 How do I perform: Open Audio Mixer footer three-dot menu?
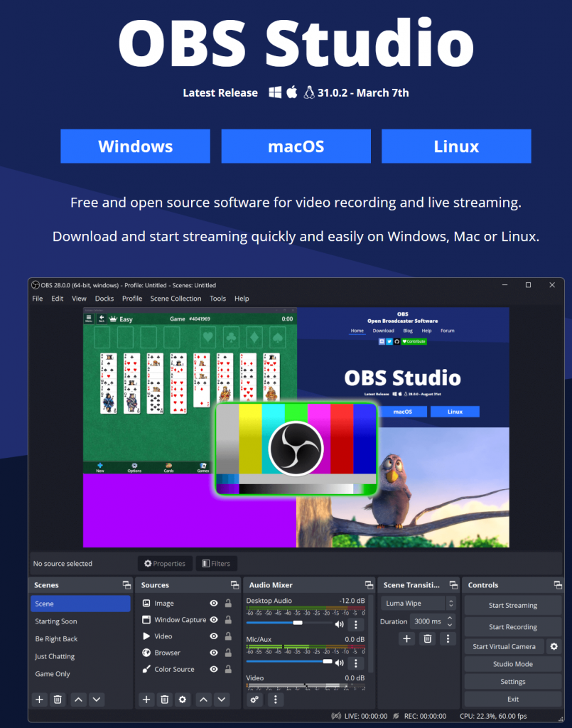(x=275, y=700)
